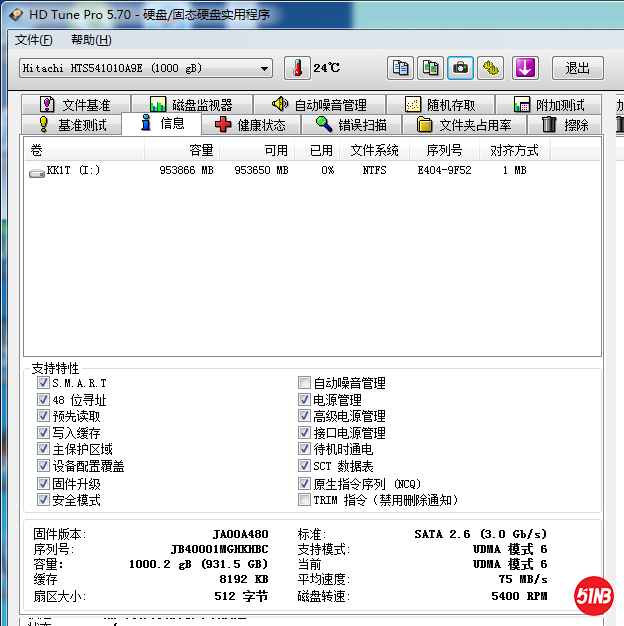
Task: Click the copy screenshot to clipboard icon
Action: point(431,68)
